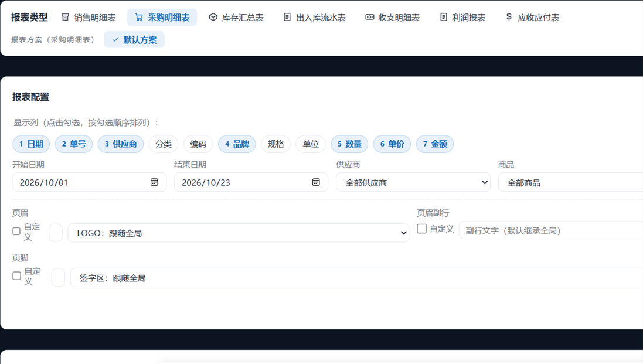This screenshot has height=364, width=643.
Task: Click the 副行文字 input field
Action: pos(551,231)
